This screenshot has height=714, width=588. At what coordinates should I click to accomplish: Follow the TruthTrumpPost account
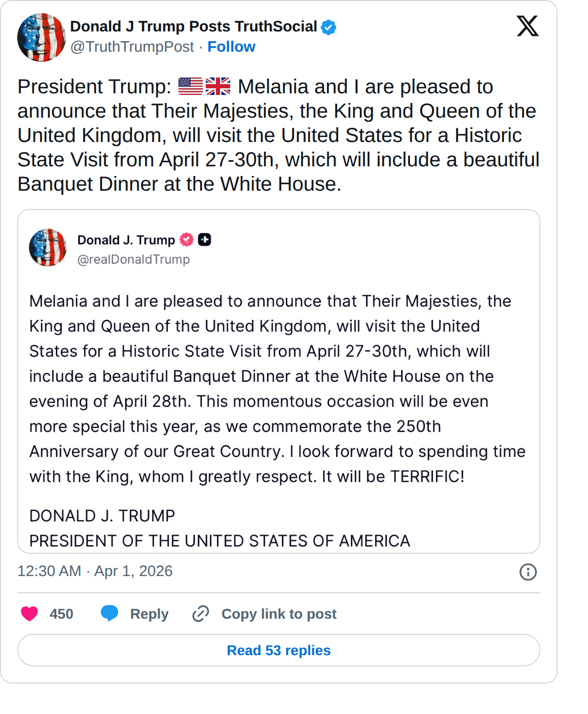pos(231,47)
